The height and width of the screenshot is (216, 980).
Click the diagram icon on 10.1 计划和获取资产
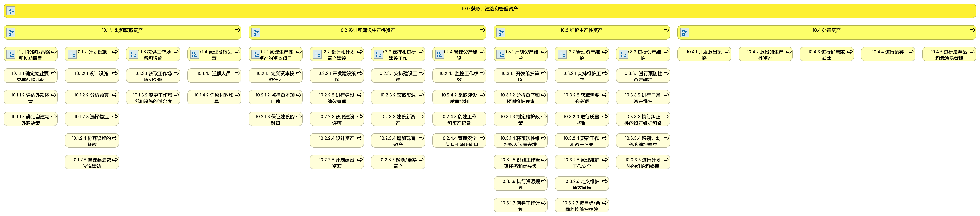[x=11, y=33]
